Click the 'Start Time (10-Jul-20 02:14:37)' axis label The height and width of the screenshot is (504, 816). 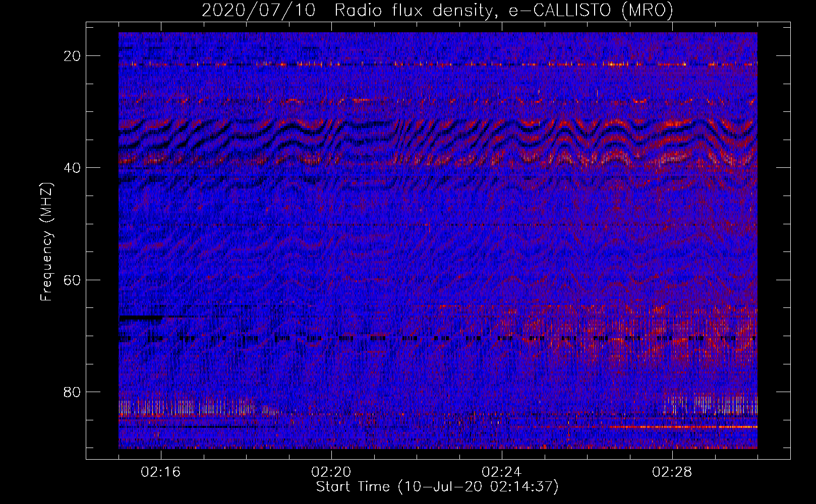437,487
